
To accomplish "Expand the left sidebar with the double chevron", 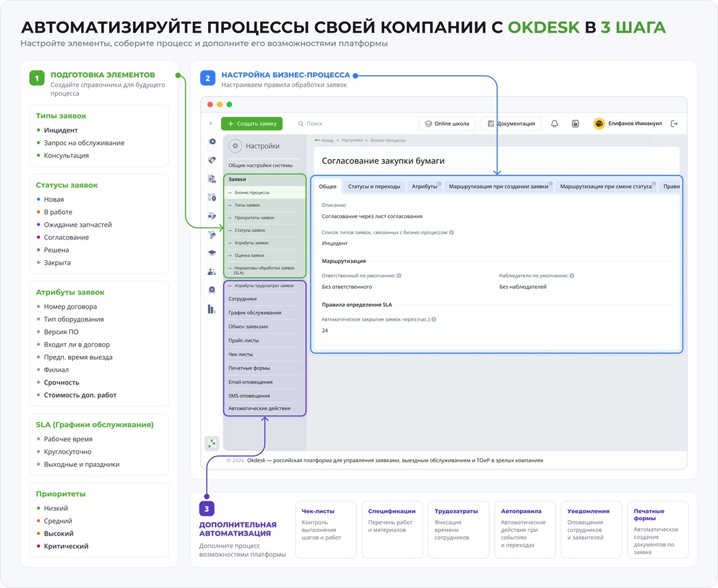I will coord(211,124).
